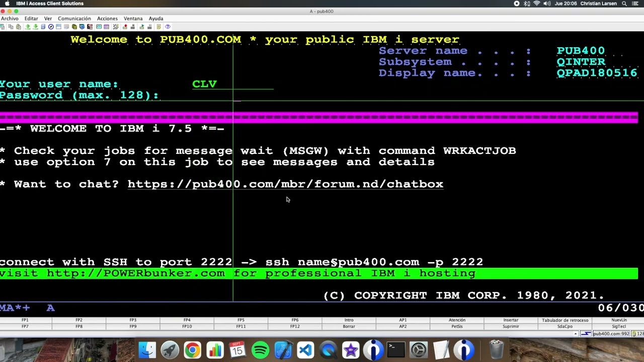Click the Intro keypad button
644x362 pixels.
pos(349,320)
